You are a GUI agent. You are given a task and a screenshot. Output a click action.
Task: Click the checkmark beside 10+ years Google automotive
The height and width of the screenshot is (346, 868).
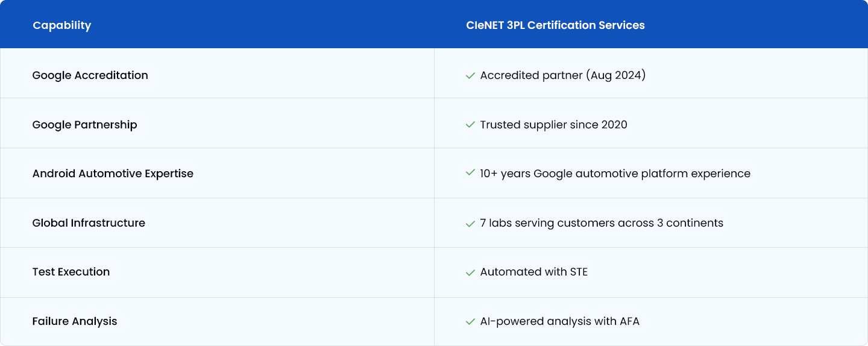470,174
